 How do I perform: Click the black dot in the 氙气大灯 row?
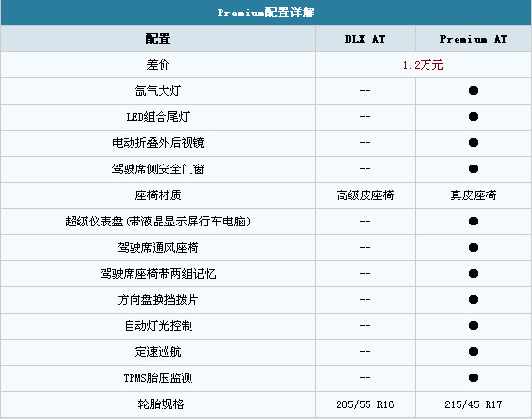[473, 91]
